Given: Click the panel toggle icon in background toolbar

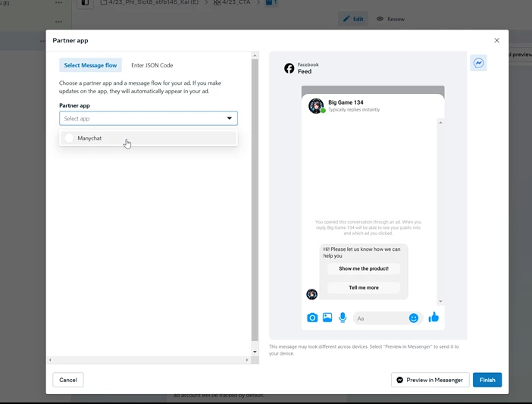Looking at the screenshot, I should [x=85, y=3].
